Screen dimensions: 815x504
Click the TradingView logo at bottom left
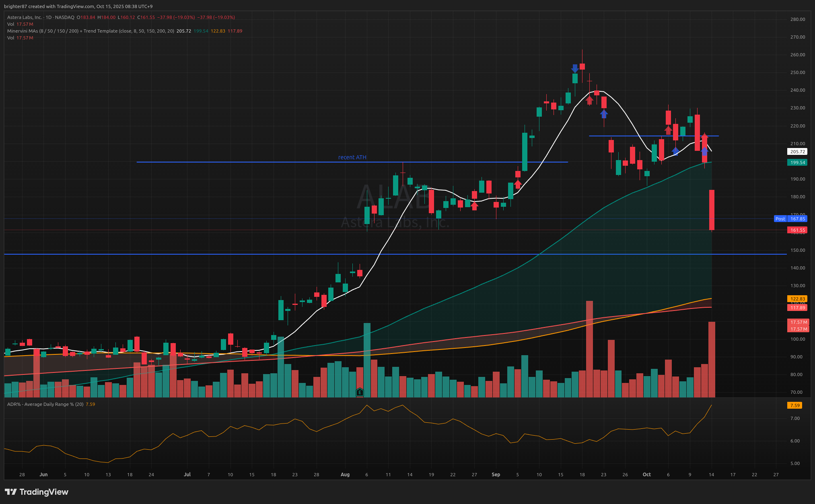[x=37, y=492]
